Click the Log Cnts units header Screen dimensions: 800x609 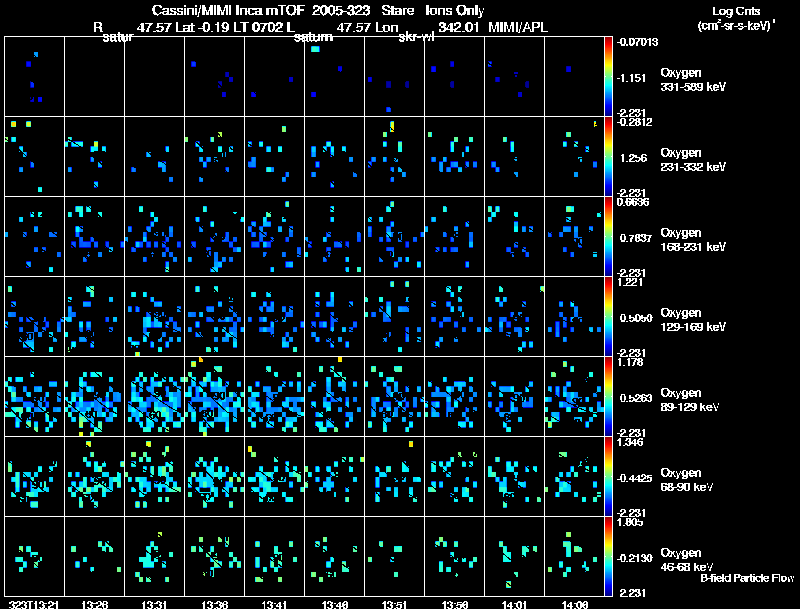pyautogui.click(x=736, y=18)
